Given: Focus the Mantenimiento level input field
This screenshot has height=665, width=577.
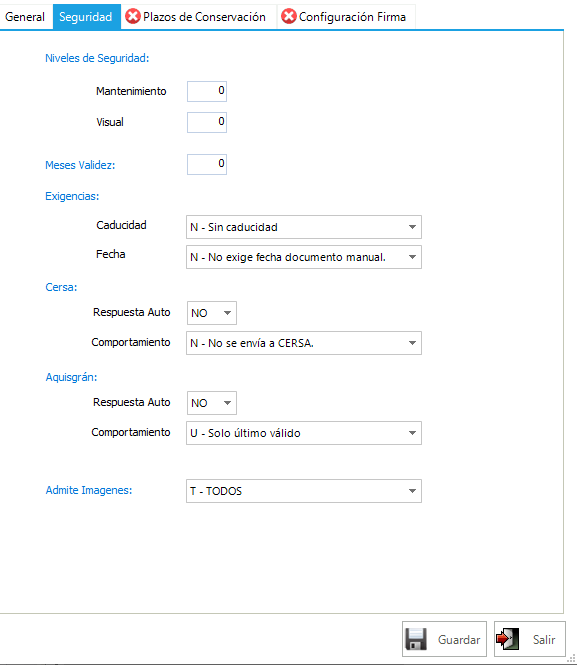Looking at the screenshot, I should coord(207,91).
